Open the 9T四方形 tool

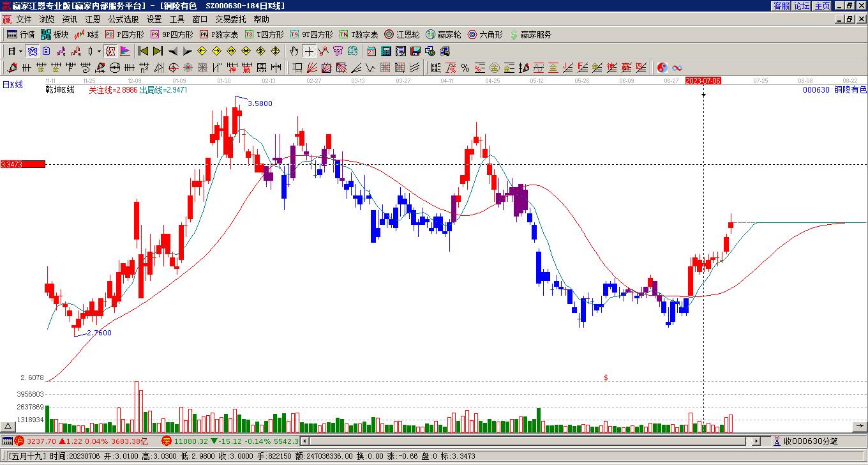(x=311, y=34)
